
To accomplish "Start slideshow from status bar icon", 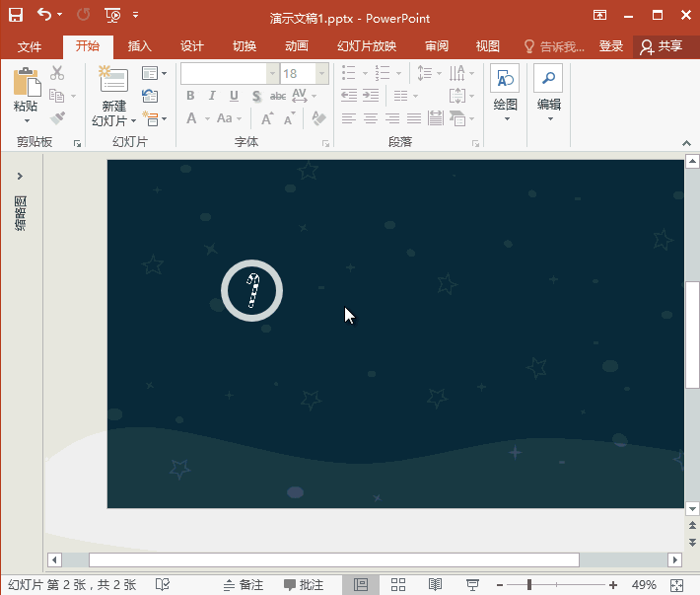I will (472, 585).
